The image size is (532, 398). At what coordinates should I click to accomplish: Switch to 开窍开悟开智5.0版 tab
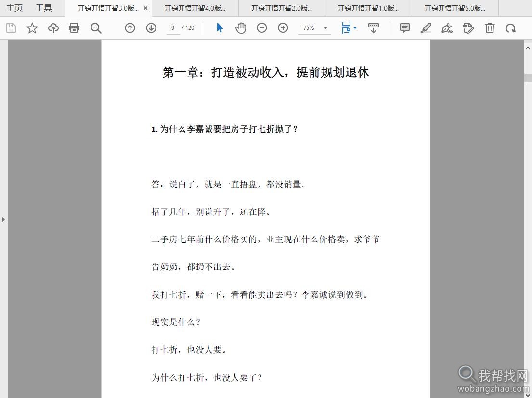point(455,8)
